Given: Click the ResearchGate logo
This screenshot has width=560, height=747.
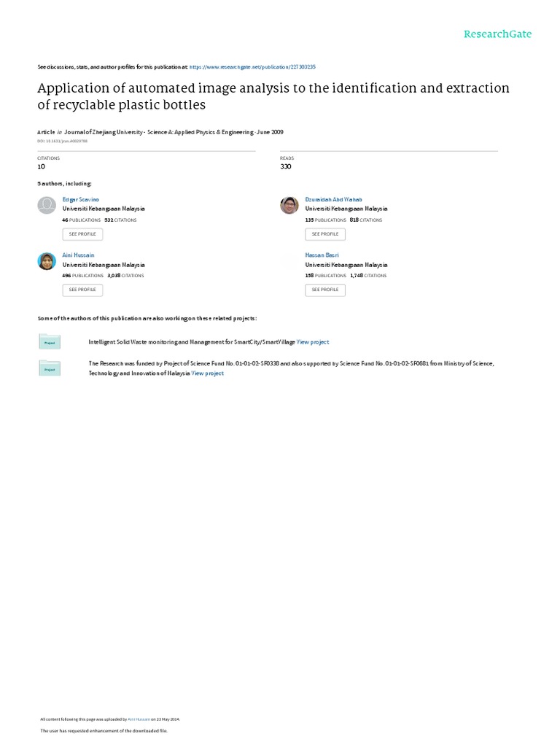Looking at the screenshot, I should [x=497, y=34].
